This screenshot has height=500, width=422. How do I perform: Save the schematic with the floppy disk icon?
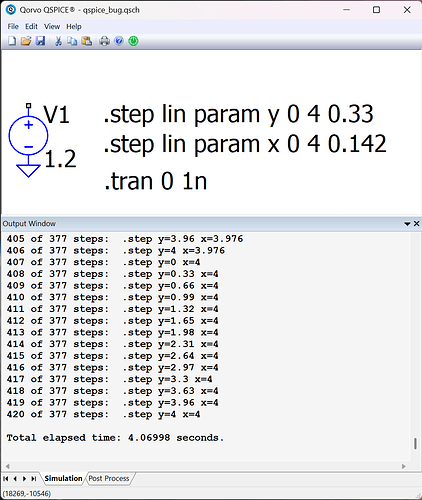(x=40, y=41)
